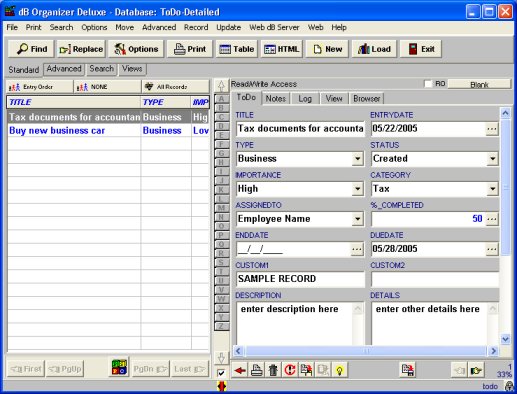517x394 pixels.
Task: Click the Last navigation button
Action: (x=189, y=369)
